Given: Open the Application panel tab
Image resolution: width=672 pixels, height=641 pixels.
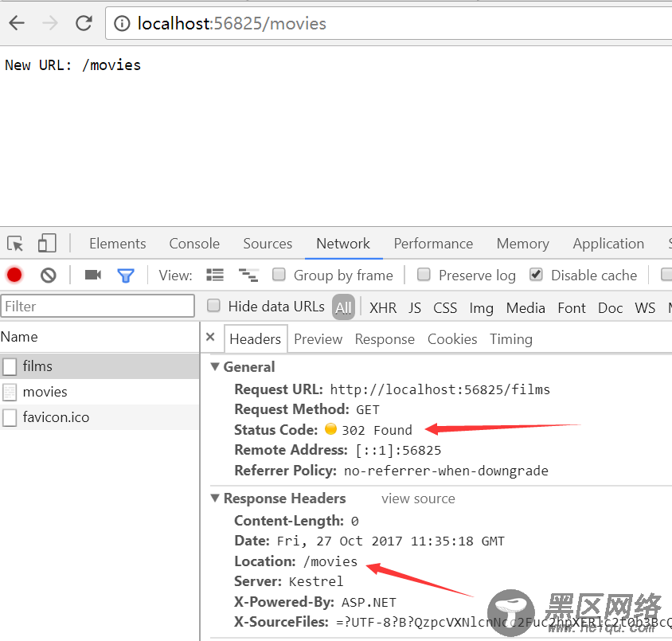Looking at the screenshot, I should [x=608, y=244].
